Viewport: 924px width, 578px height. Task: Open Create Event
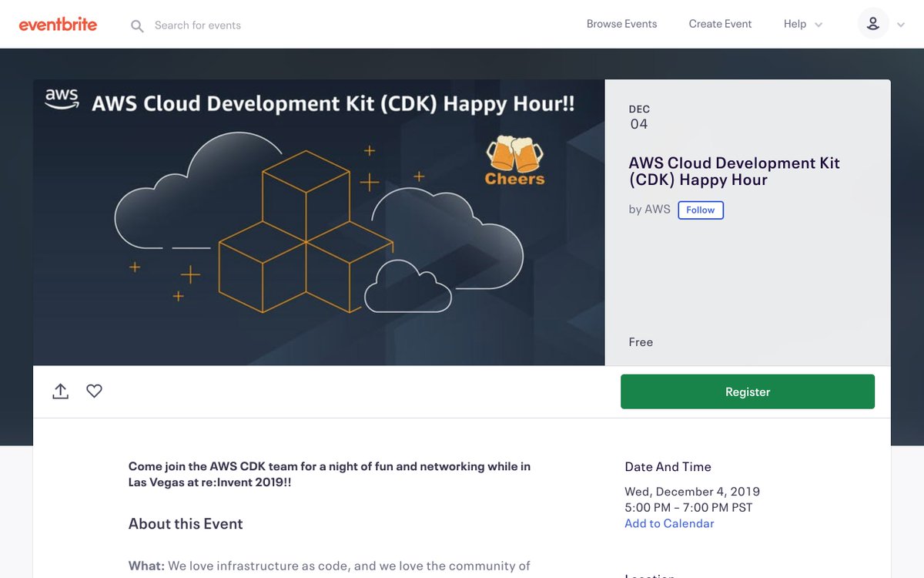point(720,24)
